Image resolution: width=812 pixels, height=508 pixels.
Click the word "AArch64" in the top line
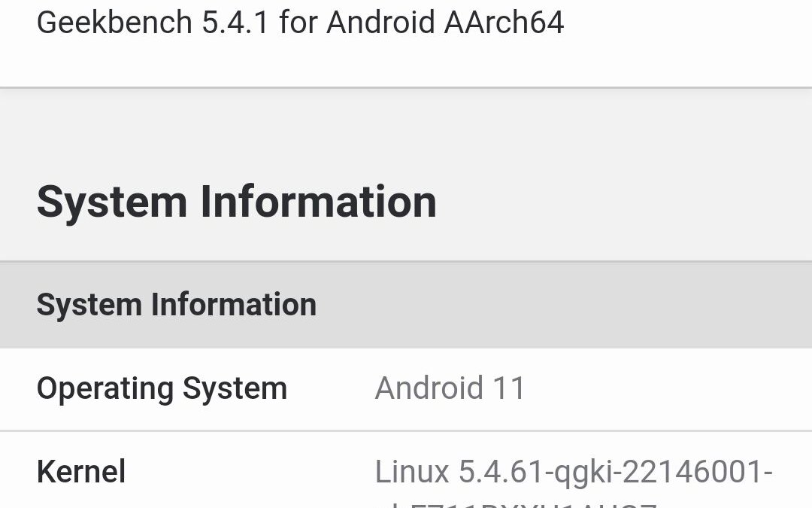click(x=504, y=23)
